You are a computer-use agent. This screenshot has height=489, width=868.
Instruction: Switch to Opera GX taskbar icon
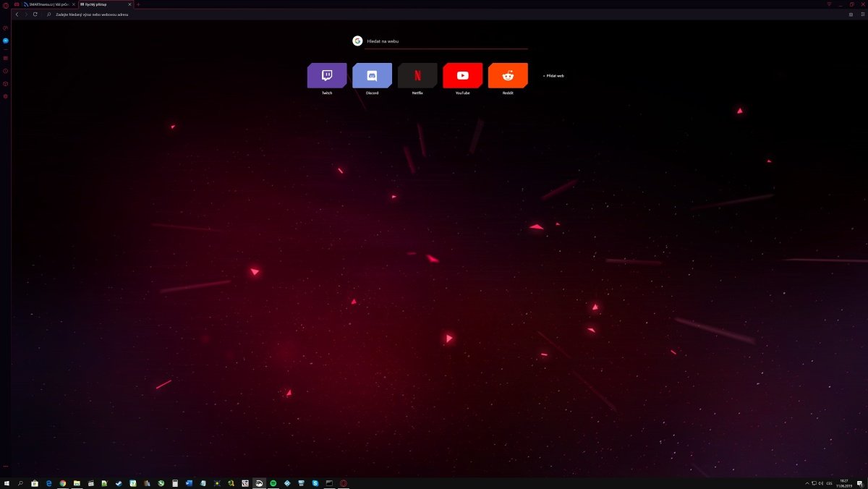pyautogui.click(x=344, y=482)
